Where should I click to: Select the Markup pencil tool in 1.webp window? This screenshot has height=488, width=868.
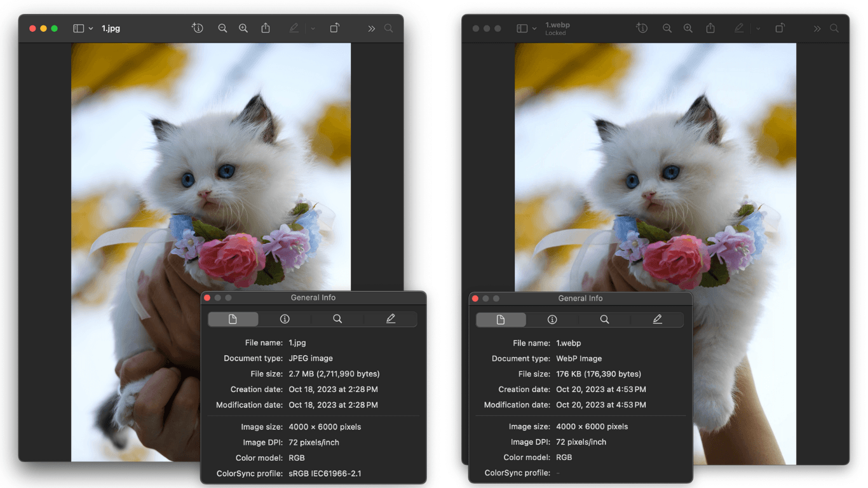739,28
